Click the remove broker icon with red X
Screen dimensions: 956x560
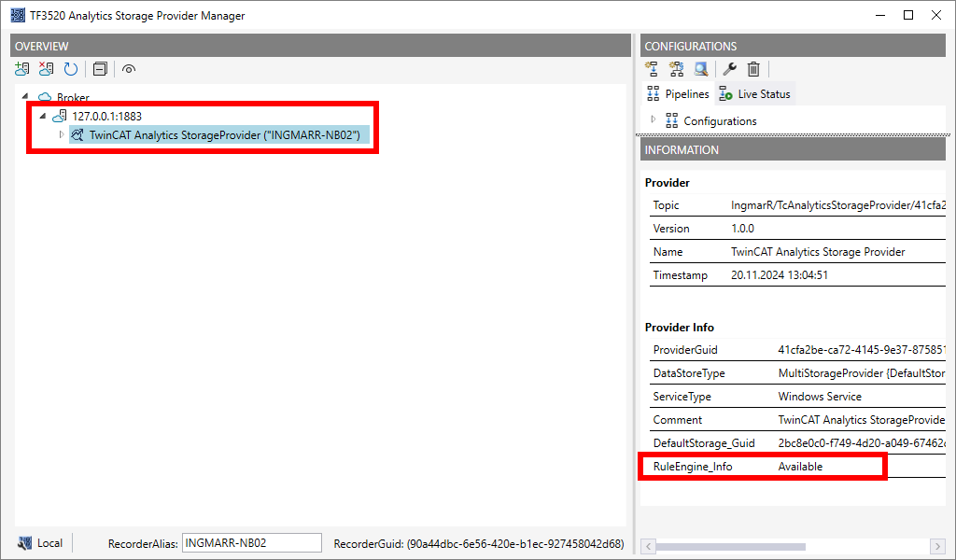tap(47, 69)
